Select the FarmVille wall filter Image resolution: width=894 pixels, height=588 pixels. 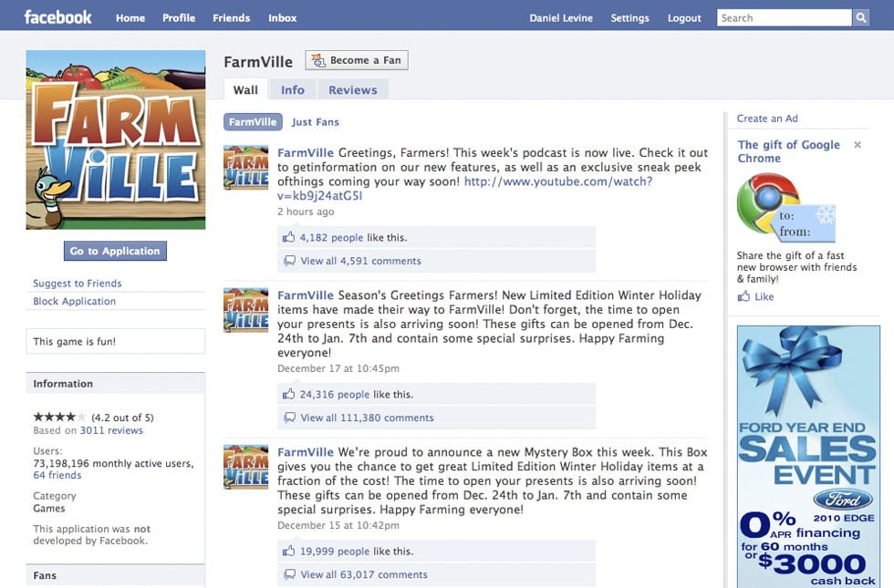tap(253, 122)
